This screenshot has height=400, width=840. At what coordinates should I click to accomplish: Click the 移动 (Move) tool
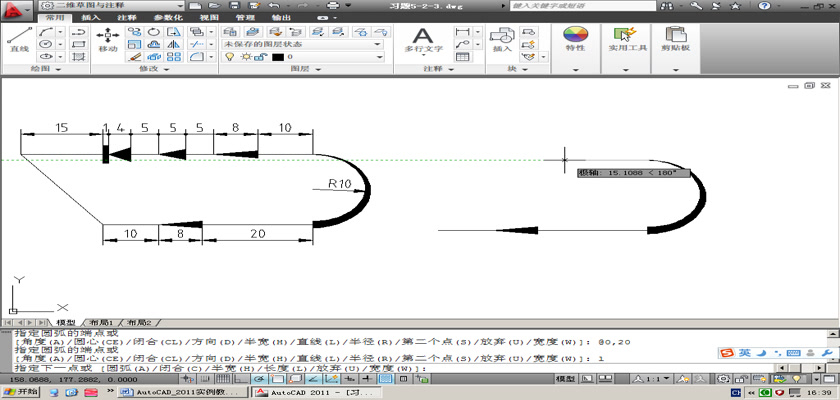(x=108, y=38)
